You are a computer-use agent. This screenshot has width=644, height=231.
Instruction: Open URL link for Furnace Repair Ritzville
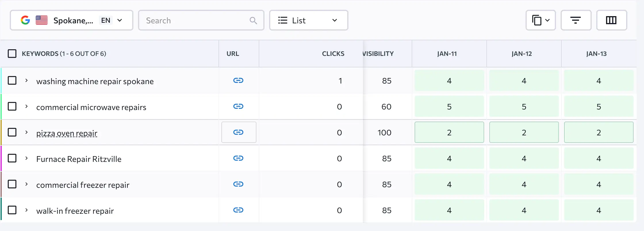(x=238, y=158)
